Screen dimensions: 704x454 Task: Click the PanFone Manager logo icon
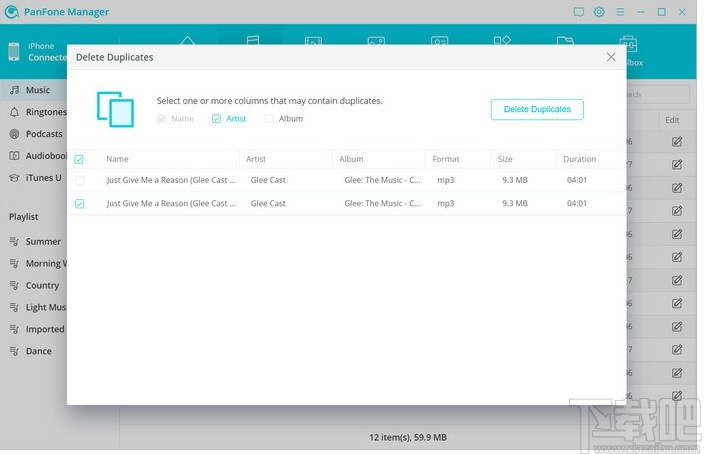click(11, 12)
